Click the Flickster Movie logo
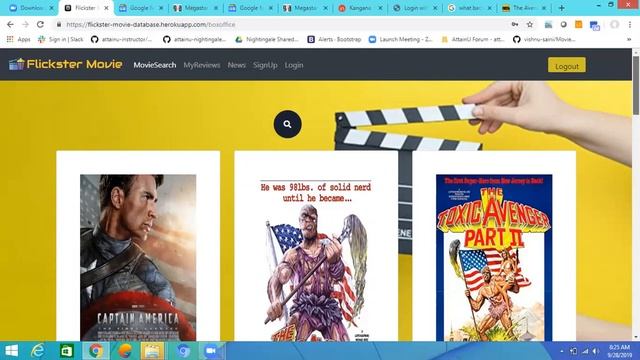The image size is (640, 360). pyautogui.click(x=65, y=64)
